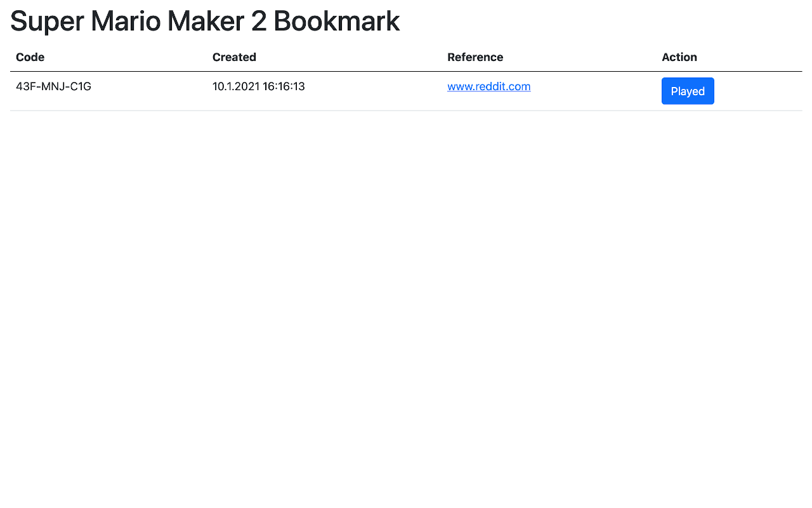Click the Code column header
The height and width of the screenshot is (508, 812).
[30, 57]
